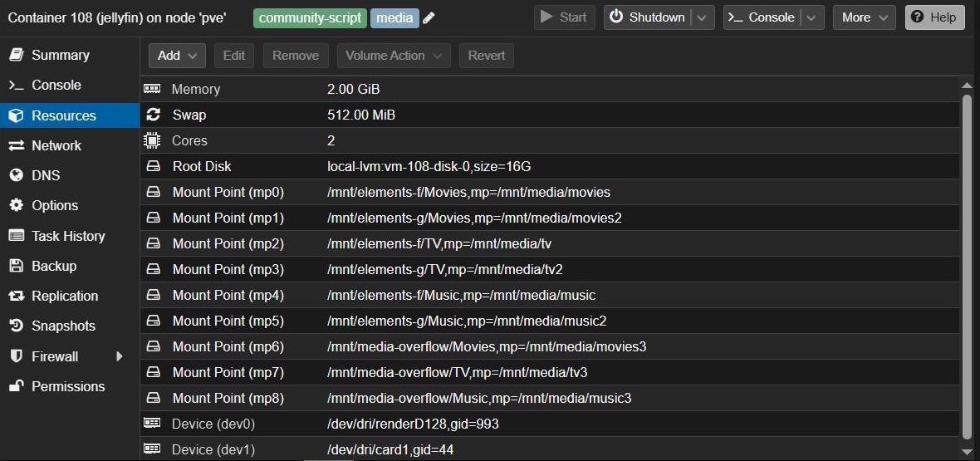Click the Container 108 (jellyfin) title
980x461 pixels.
pyautogui.click(x=117, y=17)
